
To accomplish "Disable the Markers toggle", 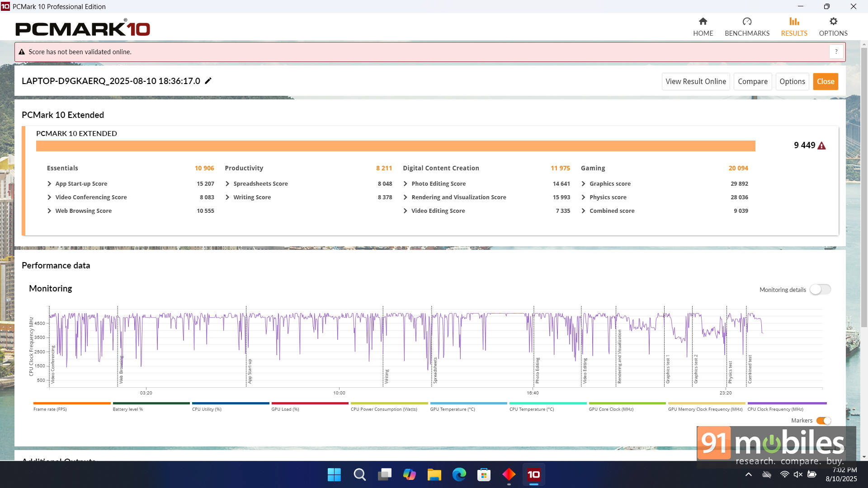I will pos(823,421).
